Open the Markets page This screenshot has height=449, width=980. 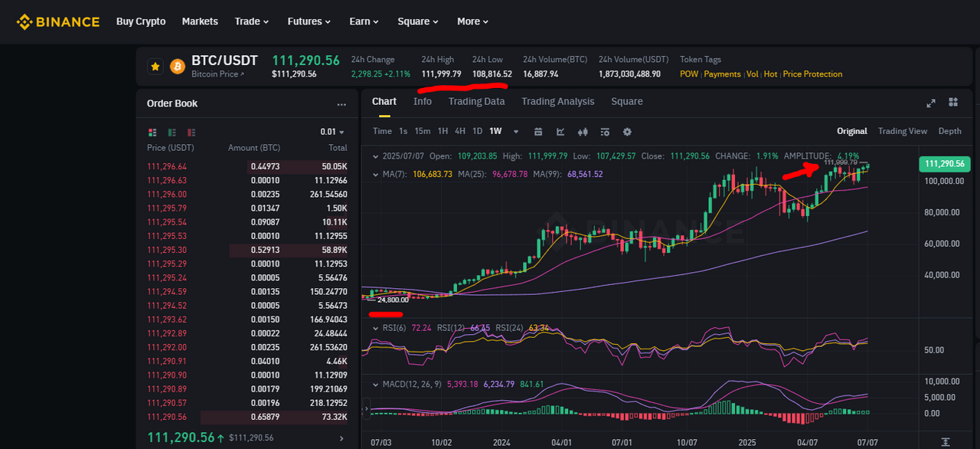(200, 21)
